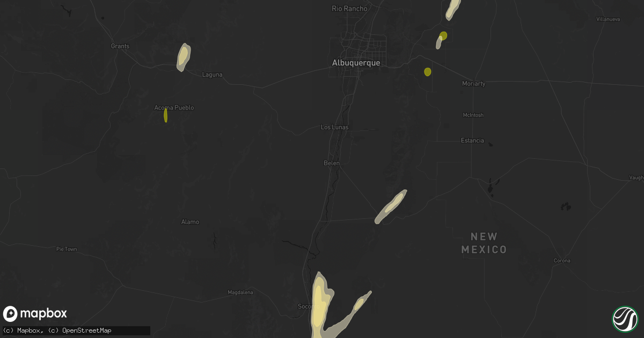Click the Estancia label
This screenshot has height=338, width=644.
point(473,141)
